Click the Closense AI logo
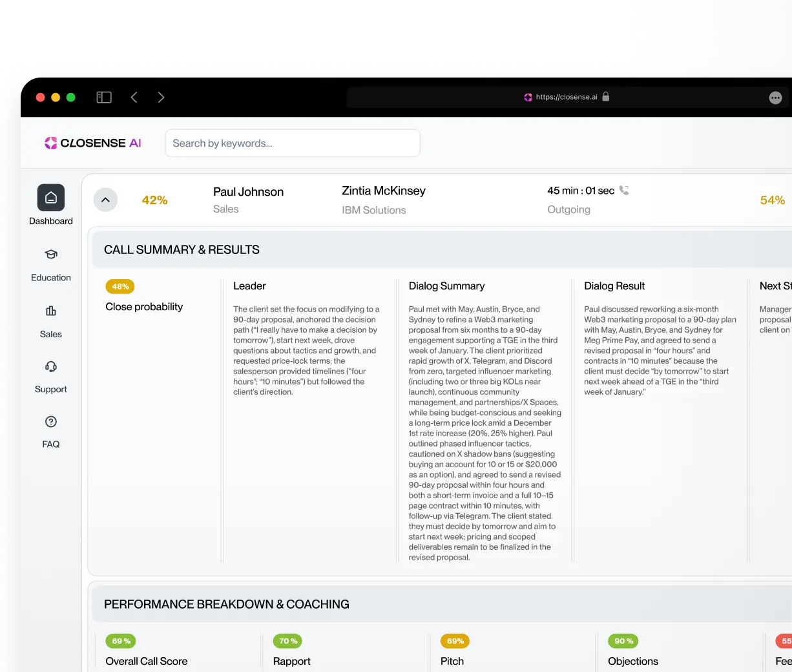The height and width of the screenshot is (672, 792). point(93,143)
